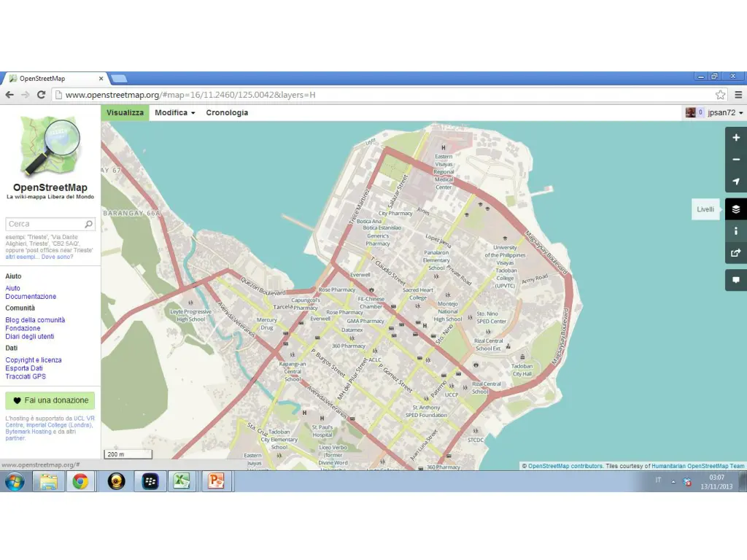Screen dimensions: 747x560
Task: Click the St. Paul's Hospital label
Action: [x=322, y=431]
